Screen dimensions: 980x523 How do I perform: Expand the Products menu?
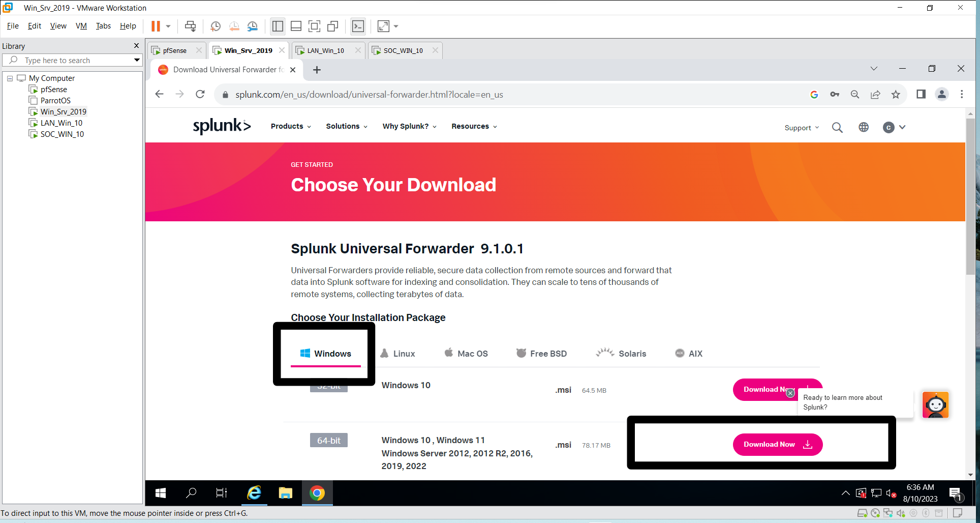tap(291, 126)
